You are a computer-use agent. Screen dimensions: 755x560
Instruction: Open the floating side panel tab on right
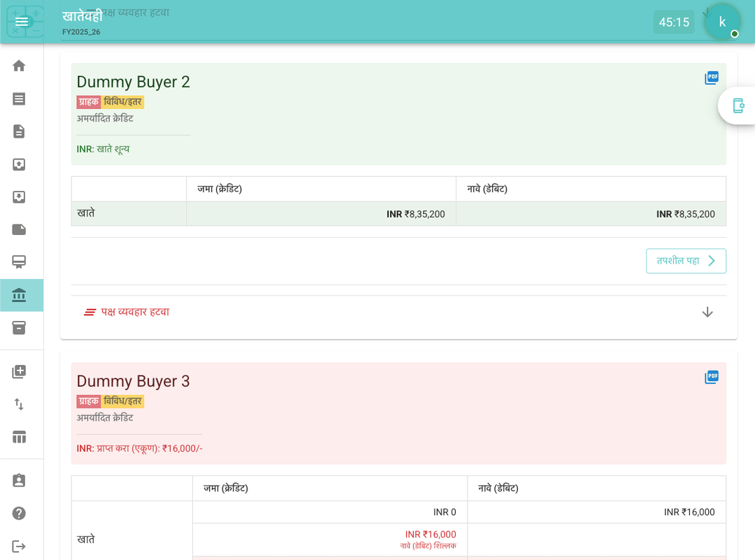click(x=738, y=106)
